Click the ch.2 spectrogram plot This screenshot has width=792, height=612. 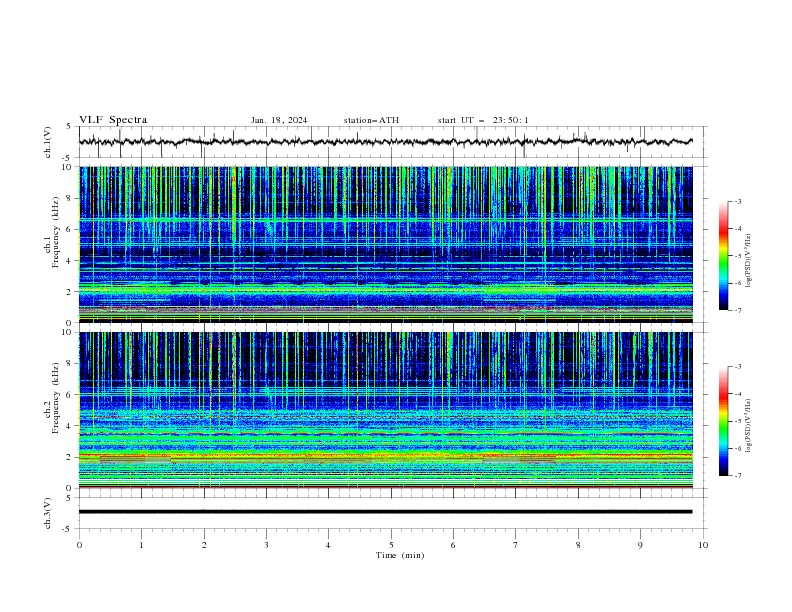pos(385,410)
